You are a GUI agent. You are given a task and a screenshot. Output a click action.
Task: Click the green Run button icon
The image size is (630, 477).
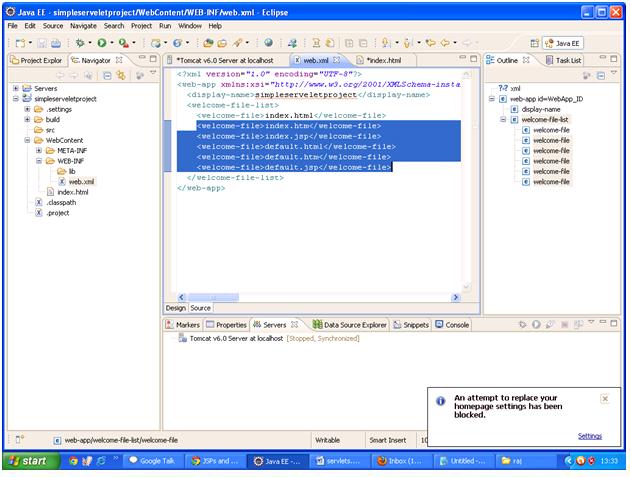pos(102,43)
